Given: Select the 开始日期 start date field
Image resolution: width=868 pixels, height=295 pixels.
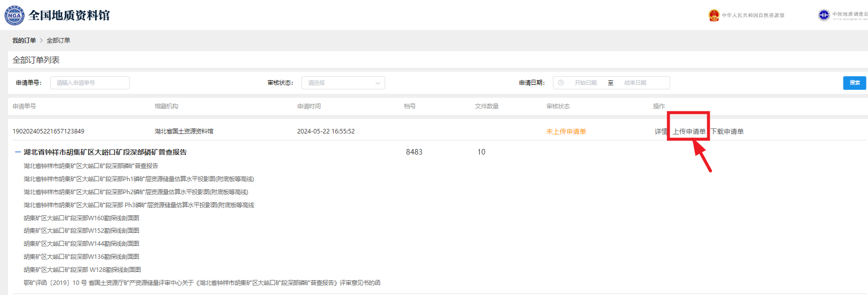Looking at the screenshot, I should click(x=585, y=83).
